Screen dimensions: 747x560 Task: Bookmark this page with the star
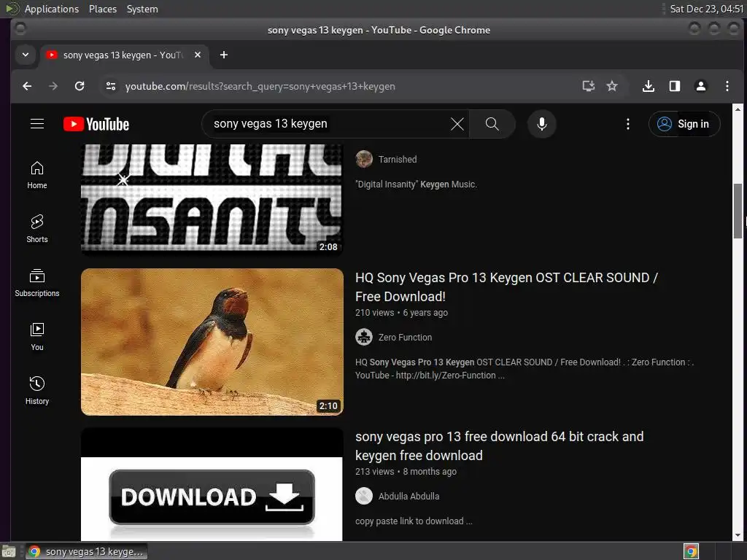tap(612, 86)
